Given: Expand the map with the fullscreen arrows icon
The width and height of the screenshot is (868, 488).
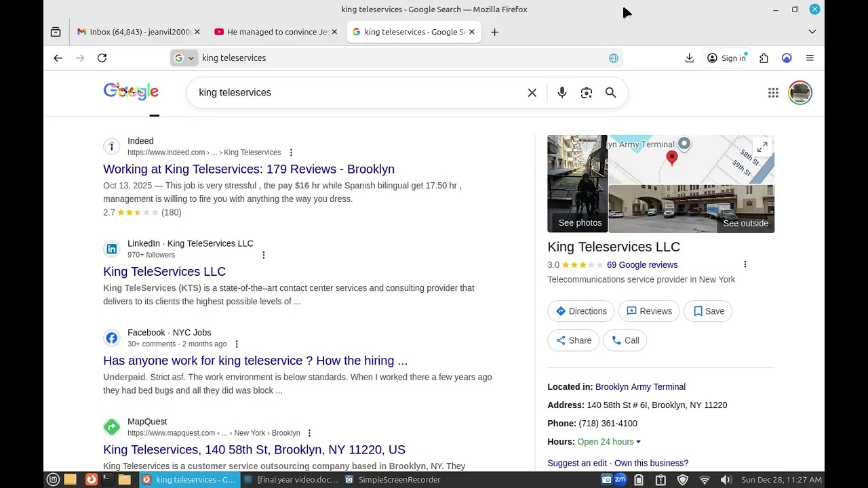Looking at the screenshot, I should (762, 146).
